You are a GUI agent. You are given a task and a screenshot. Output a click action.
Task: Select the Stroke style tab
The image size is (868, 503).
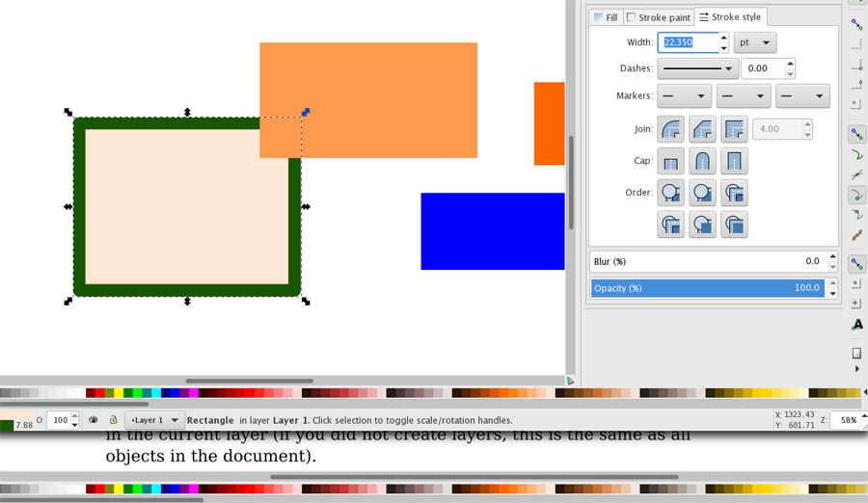pos(730,17)
